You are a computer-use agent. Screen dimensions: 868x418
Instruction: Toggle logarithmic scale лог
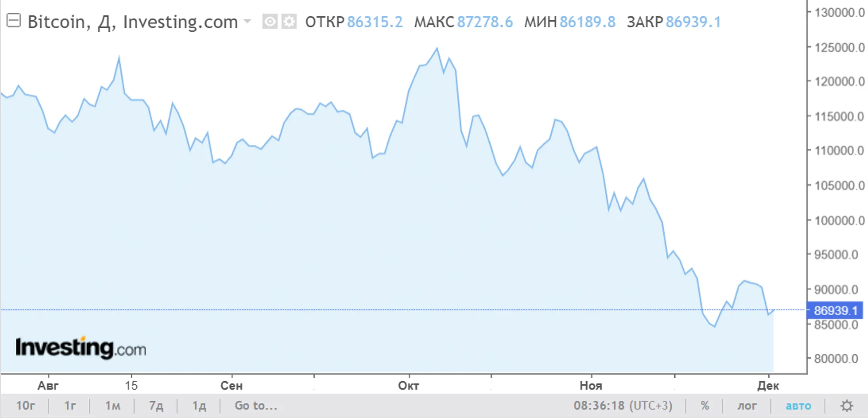point(747,406)
